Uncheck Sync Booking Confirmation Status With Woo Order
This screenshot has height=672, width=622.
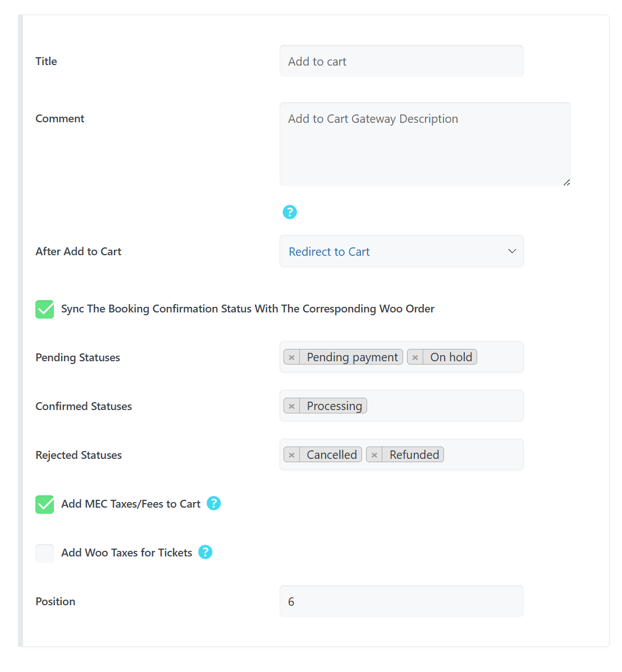click(x=44, y=309)
